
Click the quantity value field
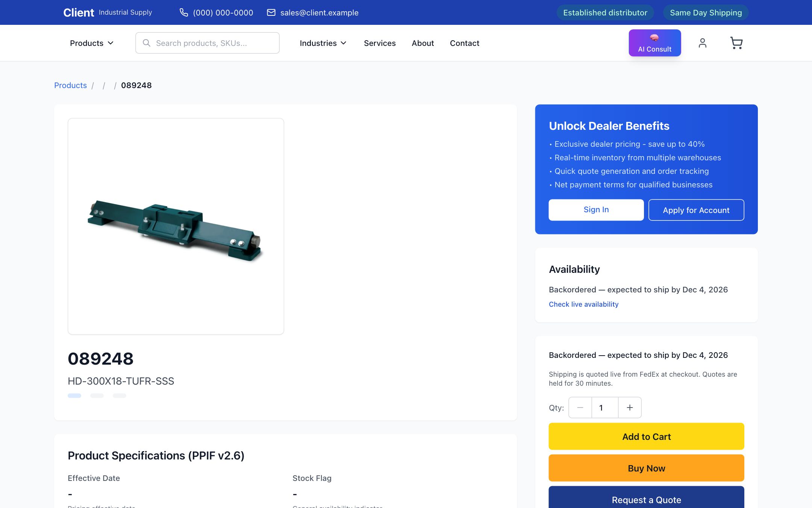[x=605, y=408]
